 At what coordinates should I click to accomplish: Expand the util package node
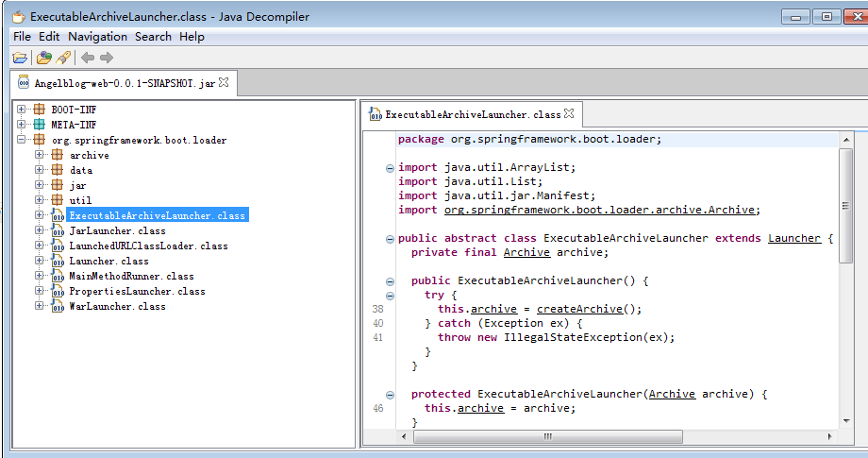(x=40, y=200)
